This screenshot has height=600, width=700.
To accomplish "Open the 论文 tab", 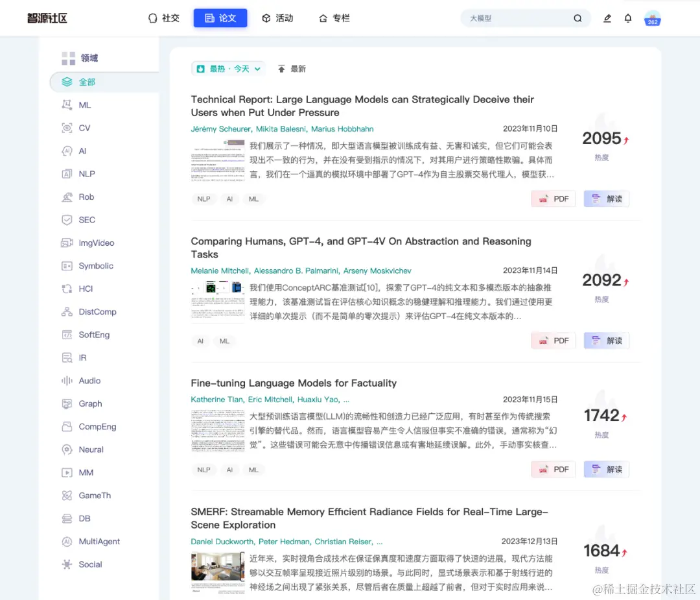I will tap(220, 18).
